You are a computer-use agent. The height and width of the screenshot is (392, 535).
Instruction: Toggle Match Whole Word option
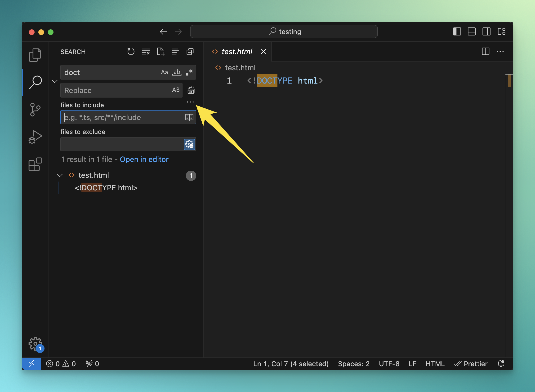pos(177,72)
